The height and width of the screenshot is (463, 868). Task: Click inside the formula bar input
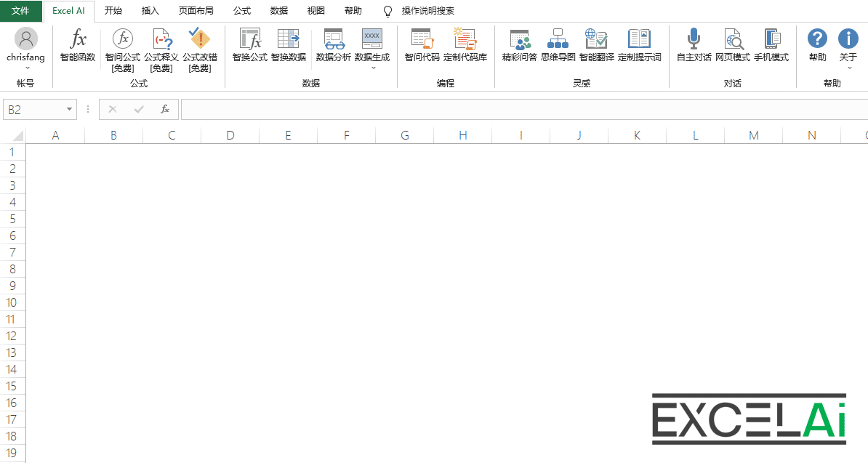point(524,110)
